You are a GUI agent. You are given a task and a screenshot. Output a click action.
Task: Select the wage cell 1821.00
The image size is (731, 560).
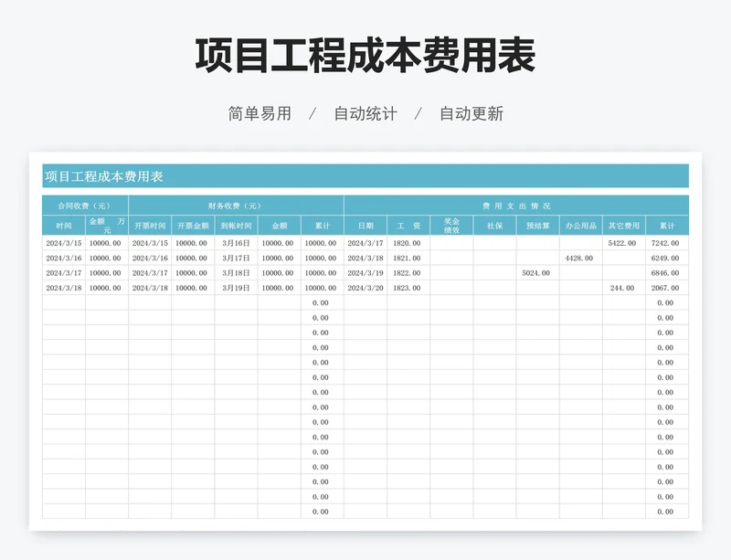pyautogui.click(x=408, y=258)
